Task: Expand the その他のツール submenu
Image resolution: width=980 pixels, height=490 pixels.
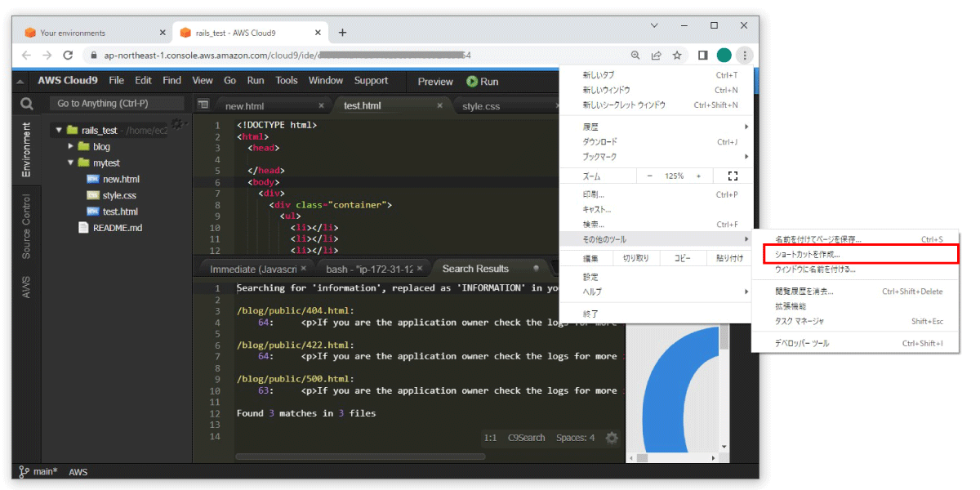Action: coord(656,239)
